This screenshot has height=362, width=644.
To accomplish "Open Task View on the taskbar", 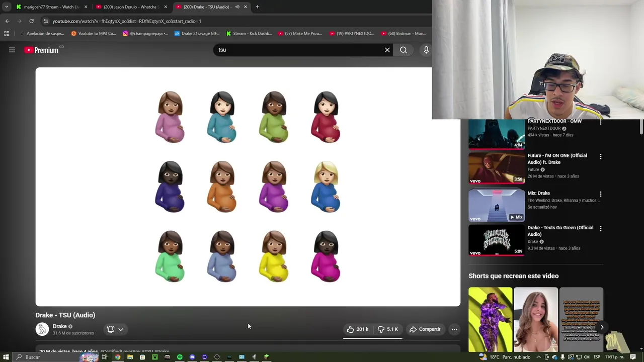I will click(105, 357).
